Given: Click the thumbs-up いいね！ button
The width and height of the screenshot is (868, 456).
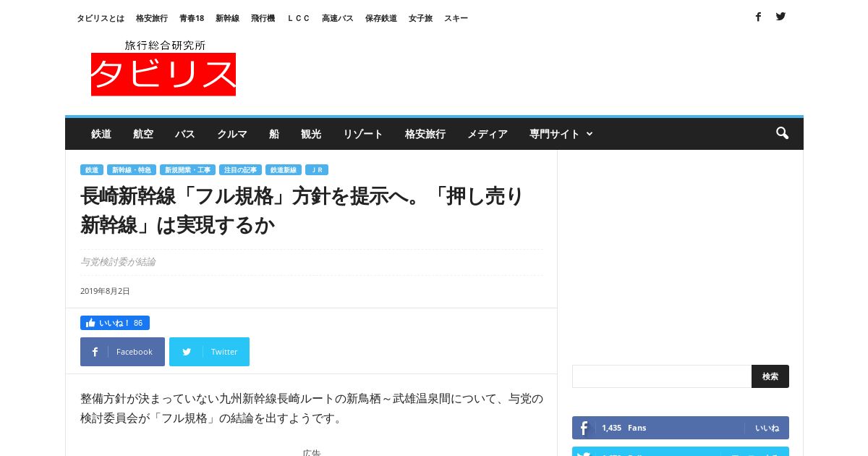Looking at the screenshot, I should tap(115, 323).
